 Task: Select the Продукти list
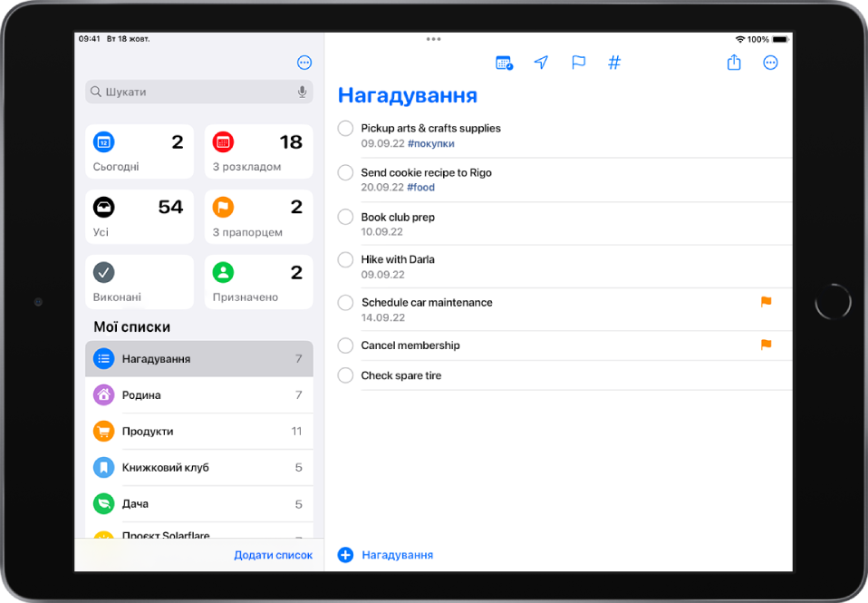pyautogui.click(x=199, y=432)
